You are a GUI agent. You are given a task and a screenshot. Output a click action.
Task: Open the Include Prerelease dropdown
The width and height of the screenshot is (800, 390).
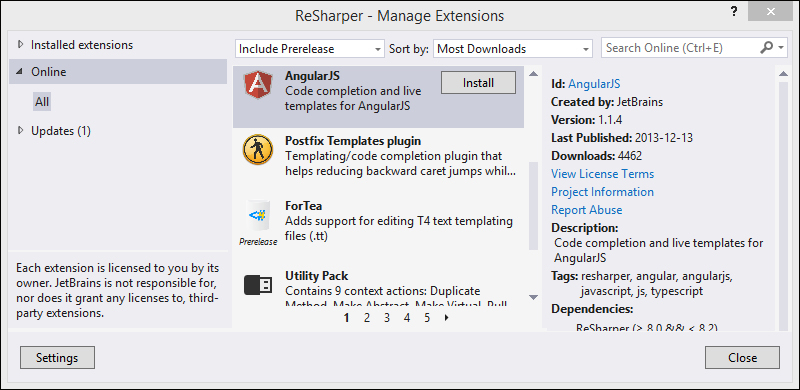pos(310,49)
